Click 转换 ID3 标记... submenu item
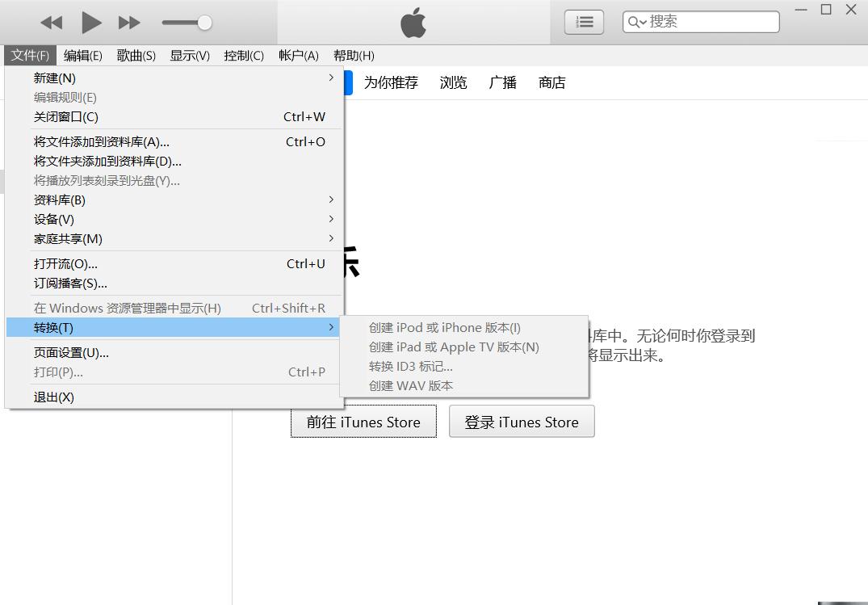 (464, 366)
